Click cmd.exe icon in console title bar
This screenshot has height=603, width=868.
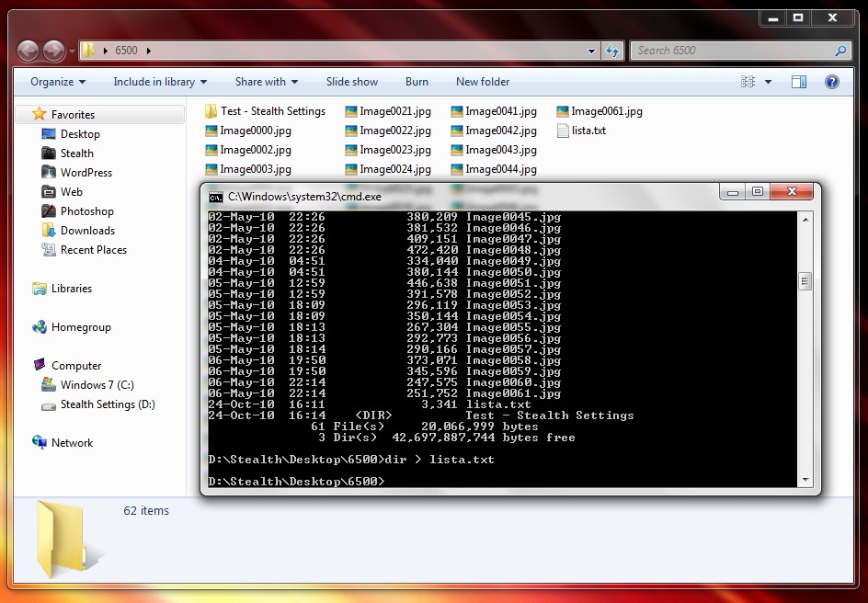[216, 197]
